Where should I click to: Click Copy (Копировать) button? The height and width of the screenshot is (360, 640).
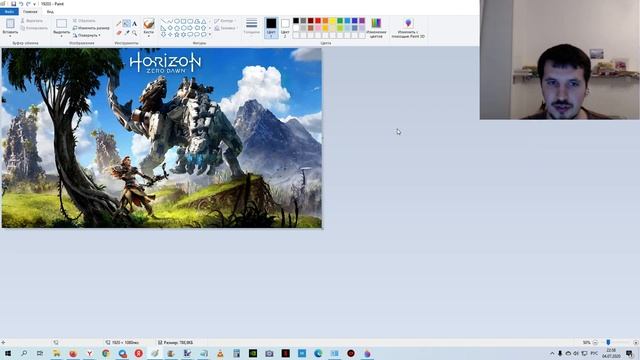pos(34,28)
